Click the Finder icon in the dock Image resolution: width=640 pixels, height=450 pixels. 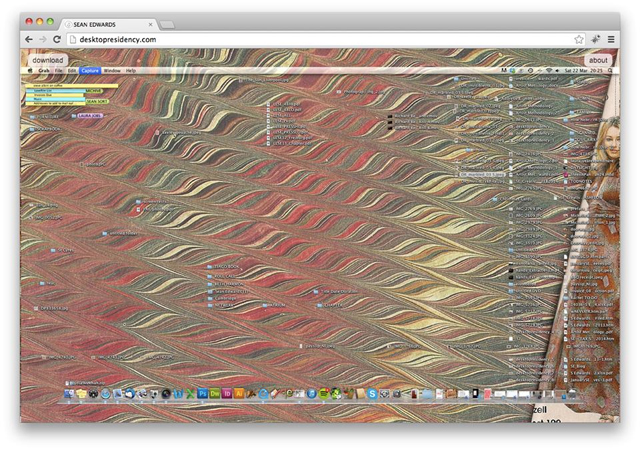coord(69,394)
